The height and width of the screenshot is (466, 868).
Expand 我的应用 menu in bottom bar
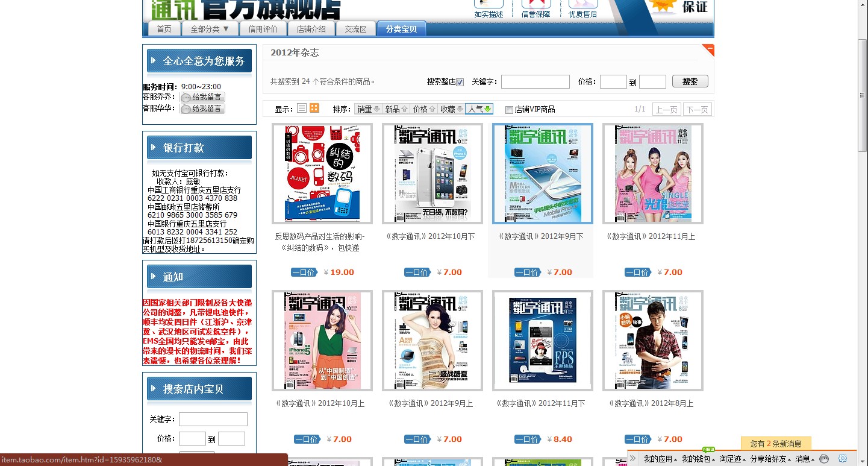point(660,459)
